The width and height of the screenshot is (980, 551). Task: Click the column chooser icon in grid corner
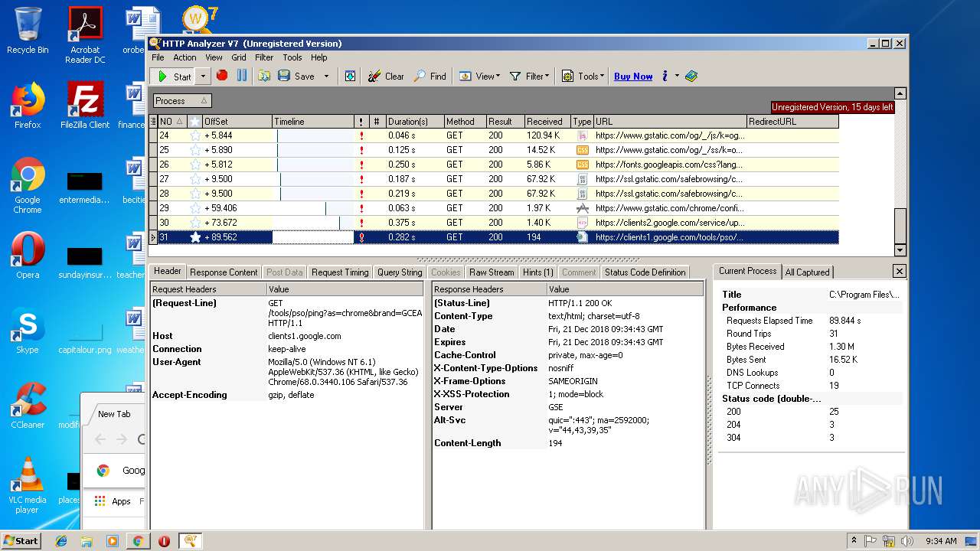[153, 122]
